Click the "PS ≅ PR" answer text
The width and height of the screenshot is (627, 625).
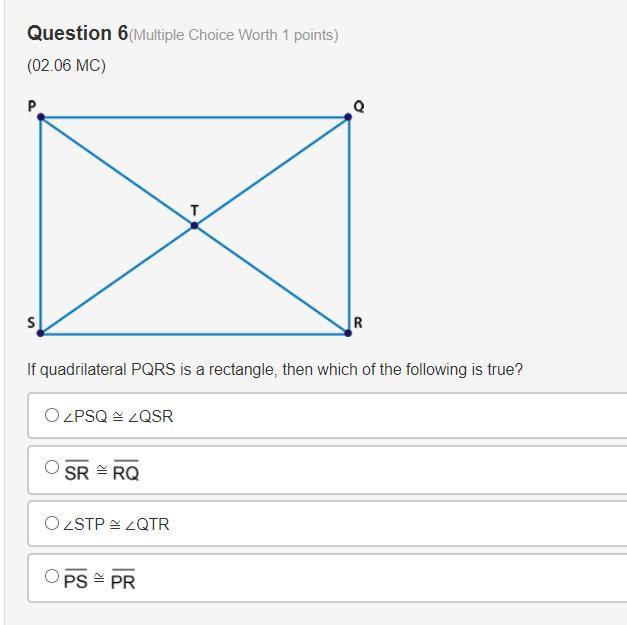(99, 581)
